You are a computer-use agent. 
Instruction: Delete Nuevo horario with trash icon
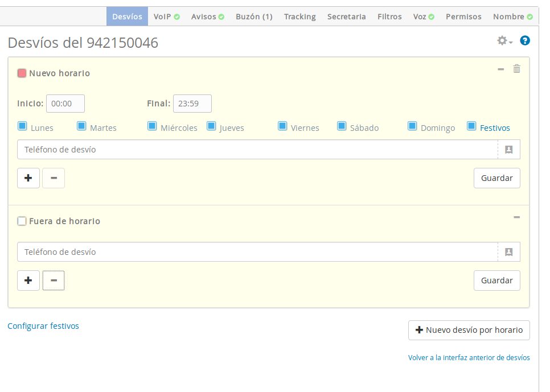[x=516, y=69]
